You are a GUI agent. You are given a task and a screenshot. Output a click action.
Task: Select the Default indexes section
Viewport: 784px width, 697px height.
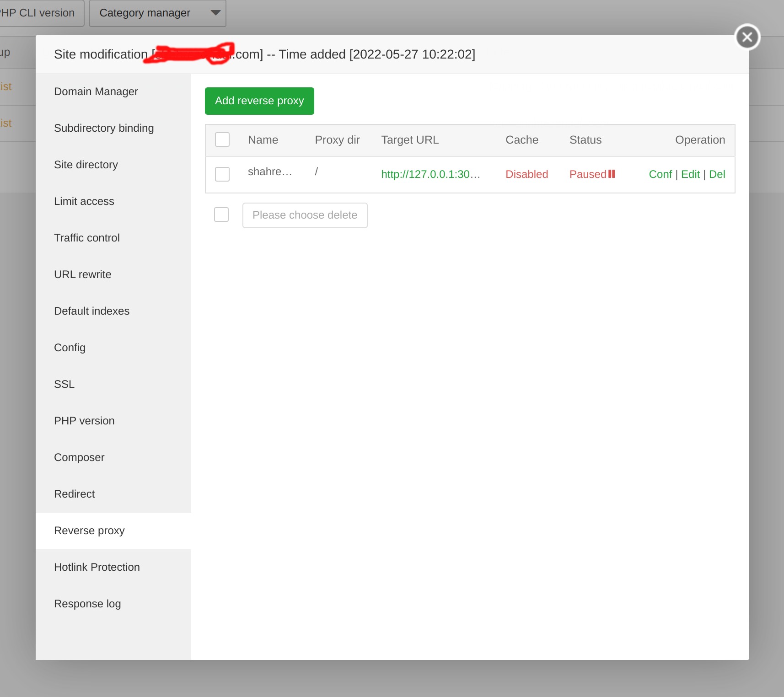coord(91,311)
